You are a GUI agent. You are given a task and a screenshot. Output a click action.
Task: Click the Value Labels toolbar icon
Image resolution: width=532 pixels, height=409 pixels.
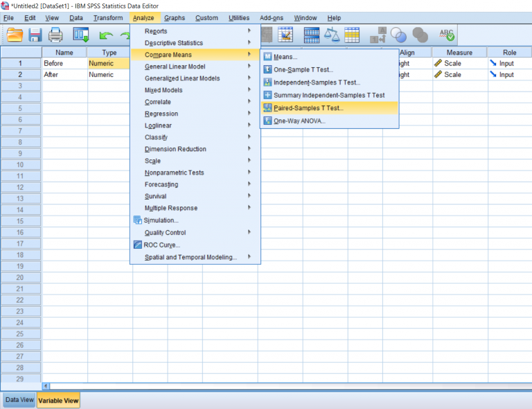click(x=378, y=35)
